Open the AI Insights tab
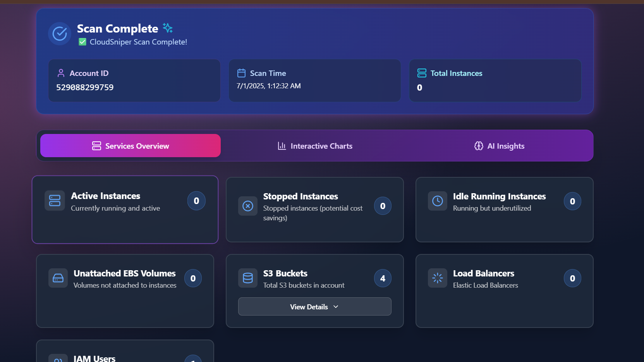Screen dimensions: 644x362 coord(499,146)
